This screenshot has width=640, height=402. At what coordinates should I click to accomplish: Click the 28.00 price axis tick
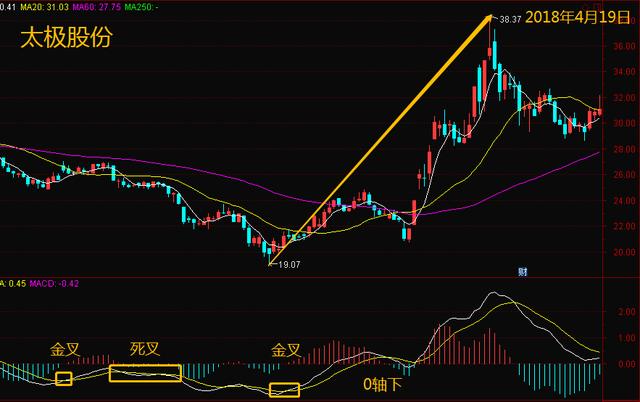tap(625, 150)
